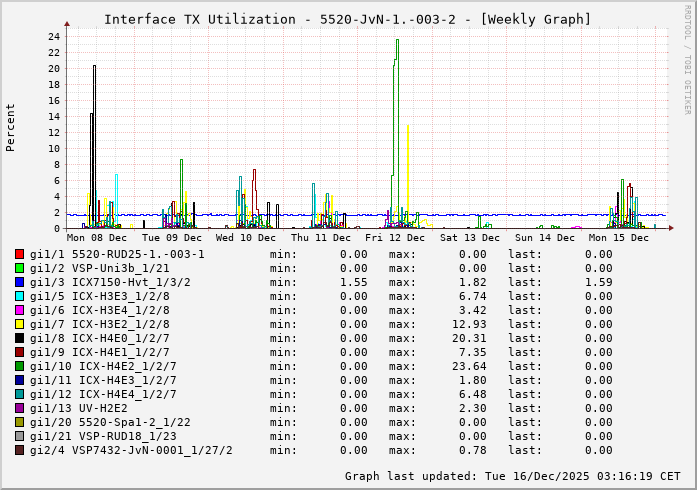This screenshot has height=490, width=697.
Task: Click the RRDTOOL / TOBI OETIKER watermark
Action: click(687, 58)
